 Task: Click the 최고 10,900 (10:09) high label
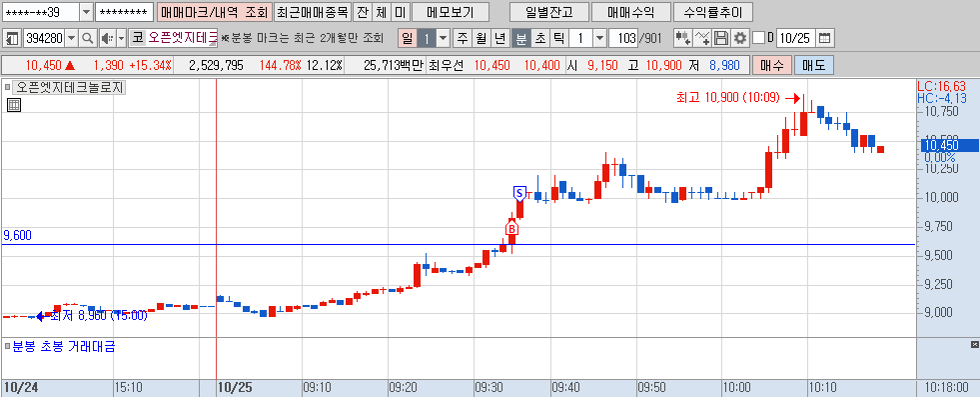click(728, 98)
